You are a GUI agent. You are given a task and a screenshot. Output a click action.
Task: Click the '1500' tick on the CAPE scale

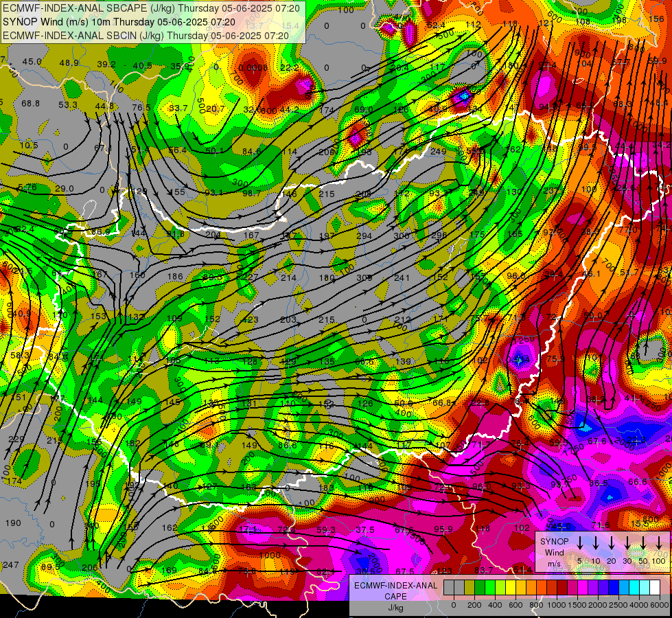(577, 605)
